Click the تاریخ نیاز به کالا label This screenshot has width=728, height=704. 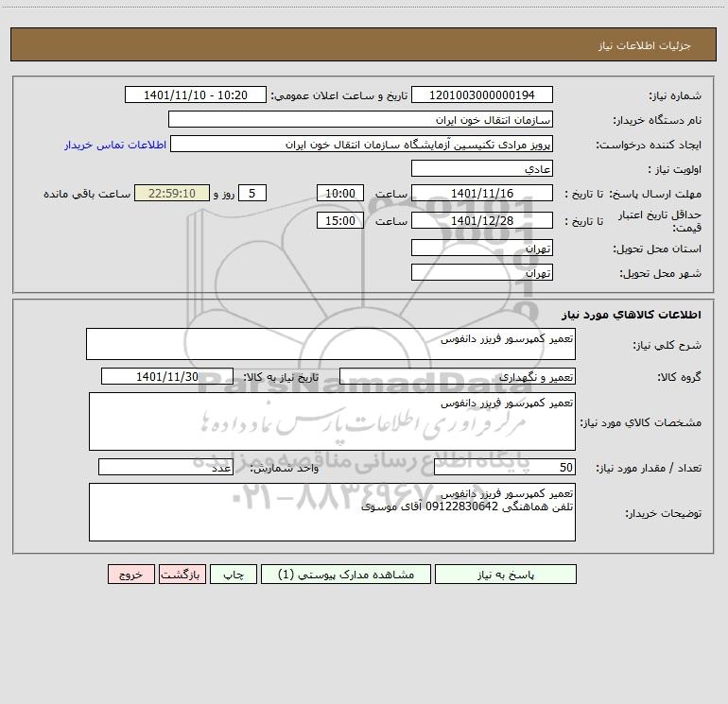[282, 377]
